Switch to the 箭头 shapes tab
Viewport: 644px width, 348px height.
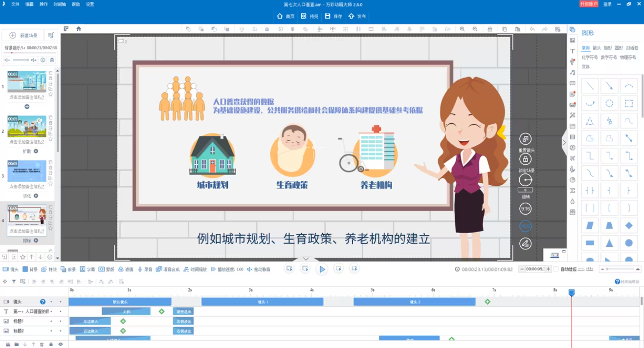pyautogui.click(x=597, y=48)
